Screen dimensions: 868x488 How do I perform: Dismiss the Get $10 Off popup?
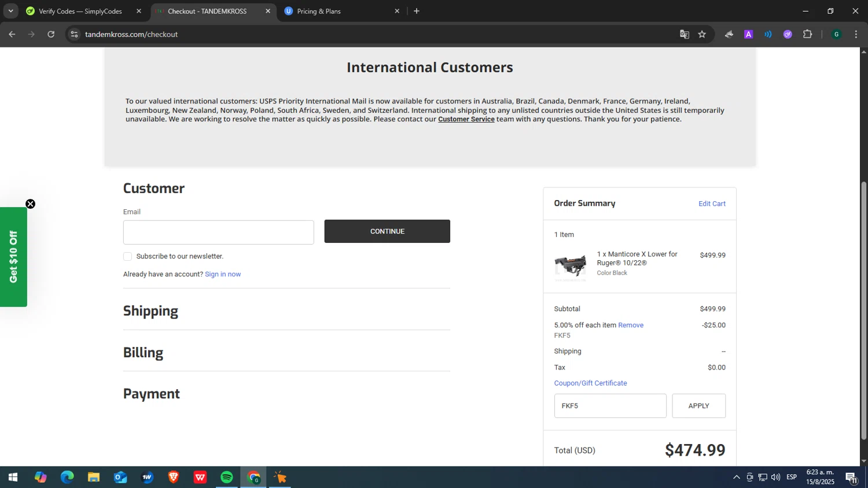(30, 204)
